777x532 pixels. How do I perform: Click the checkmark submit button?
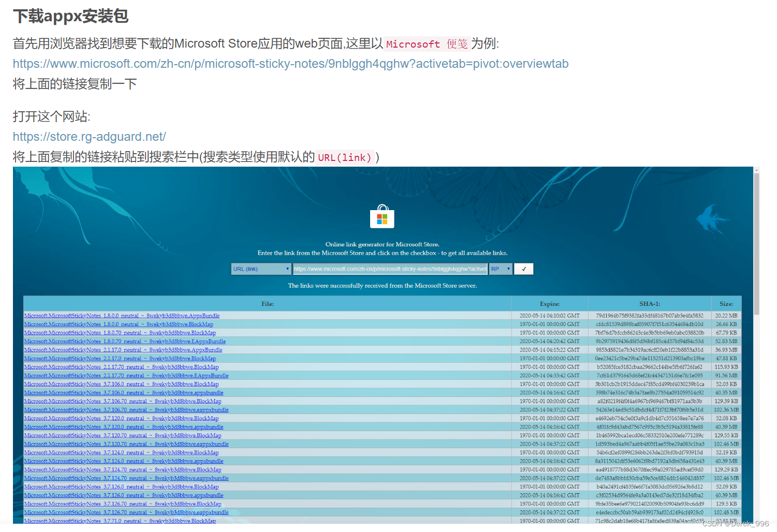[x=524, y=269]
